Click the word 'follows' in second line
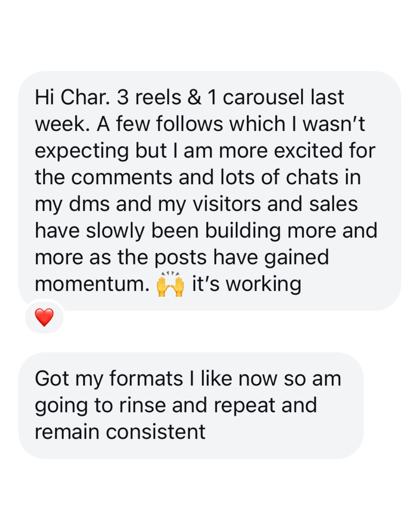The height and width of the screenshot is (525, 420). click(x=190, y=124)
